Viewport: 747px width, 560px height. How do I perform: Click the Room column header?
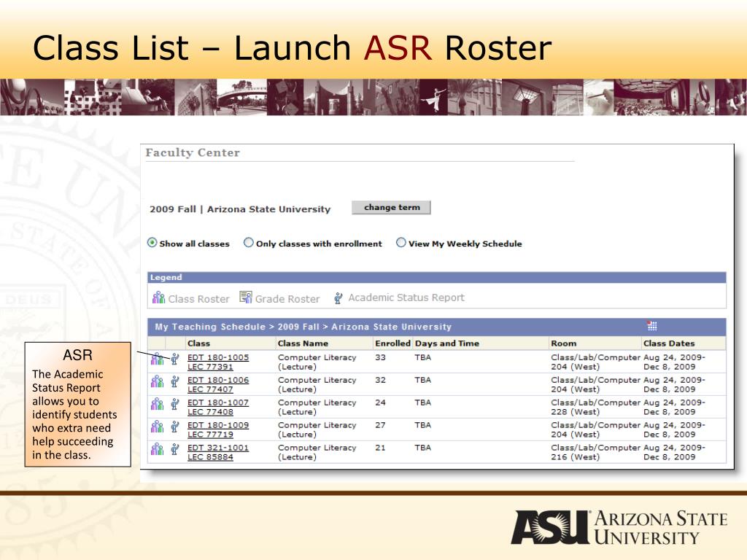pyautogui.click(x=564, y=343)
